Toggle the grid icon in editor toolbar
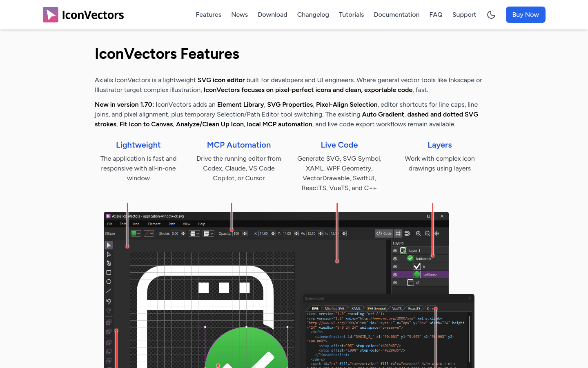588x368 pixels. pos(398,233)
